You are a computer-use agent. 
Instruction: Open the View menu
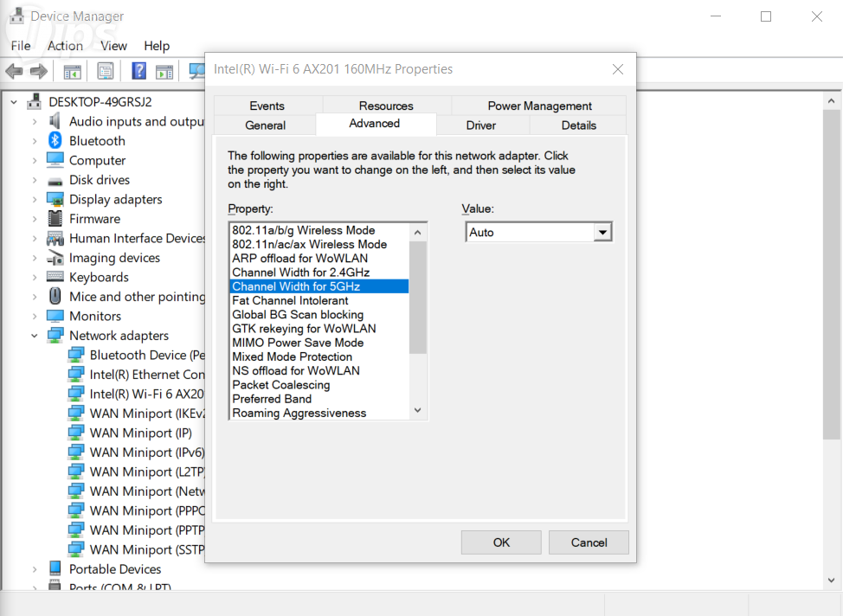[113, 46]
